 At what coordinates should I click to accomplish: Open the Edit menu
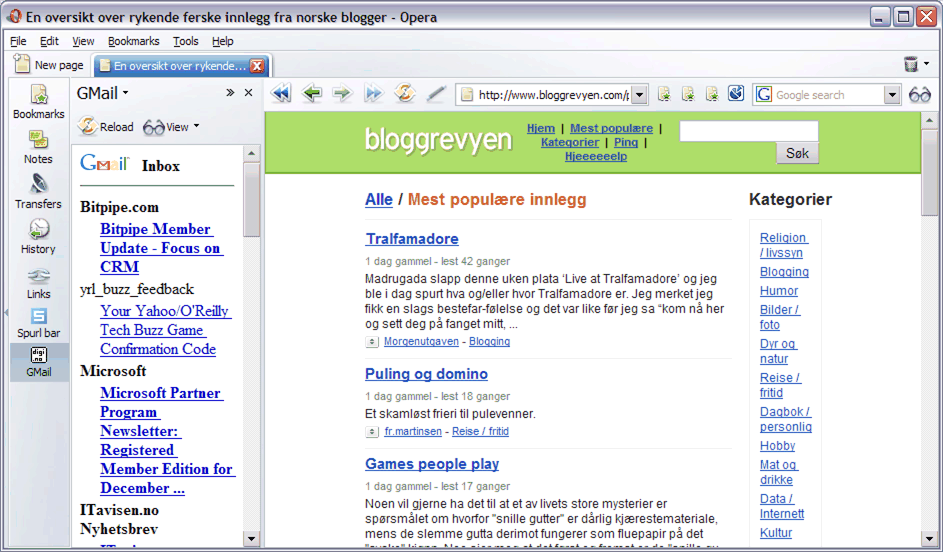tap(49, 41)
